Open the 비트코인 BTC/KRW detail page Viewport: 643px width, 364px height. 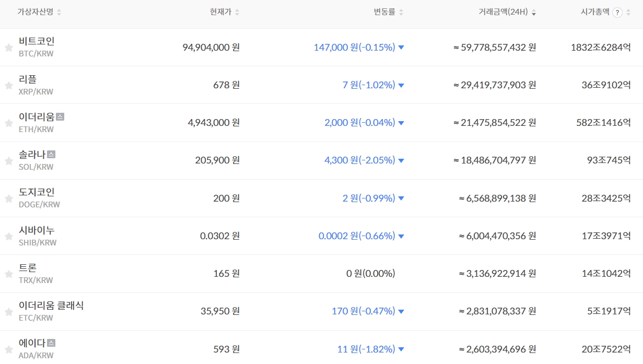(x=37, y=42)
